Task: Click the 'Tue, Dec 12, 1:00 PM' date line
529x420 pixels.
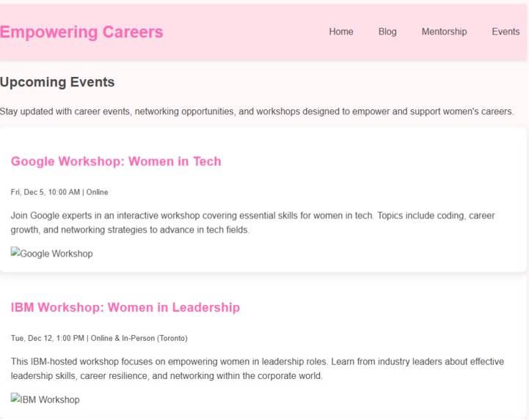Action: (x=99, y=338)
